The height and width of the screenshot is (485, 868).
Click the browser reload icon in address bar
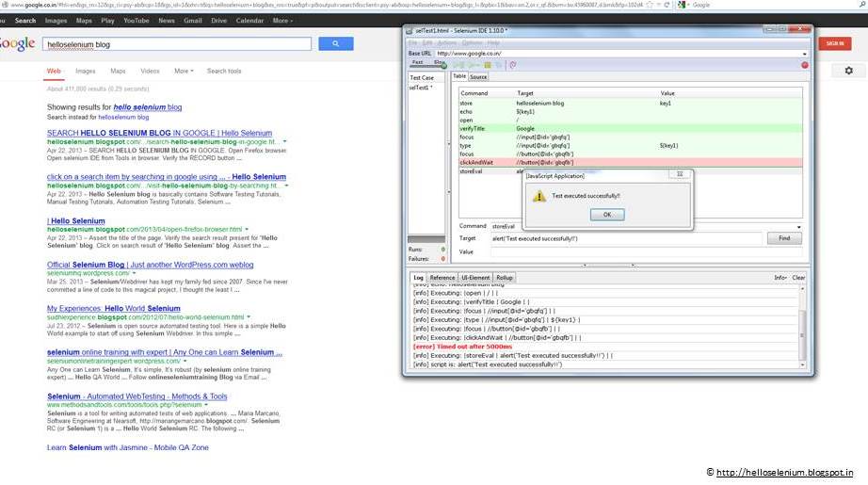pyautogui.click(x=667, y=5)
